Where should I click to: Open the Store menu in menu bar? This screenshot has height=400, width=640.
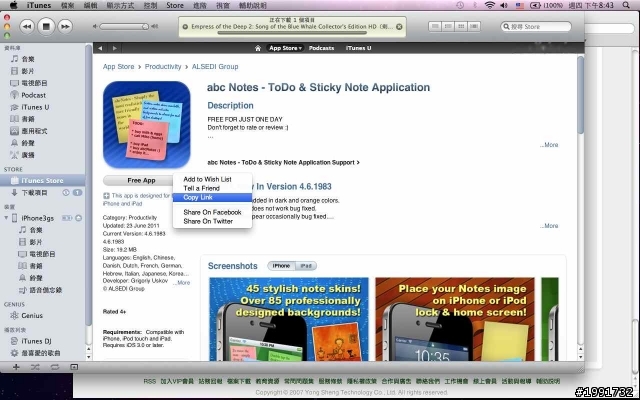point(175,5)
